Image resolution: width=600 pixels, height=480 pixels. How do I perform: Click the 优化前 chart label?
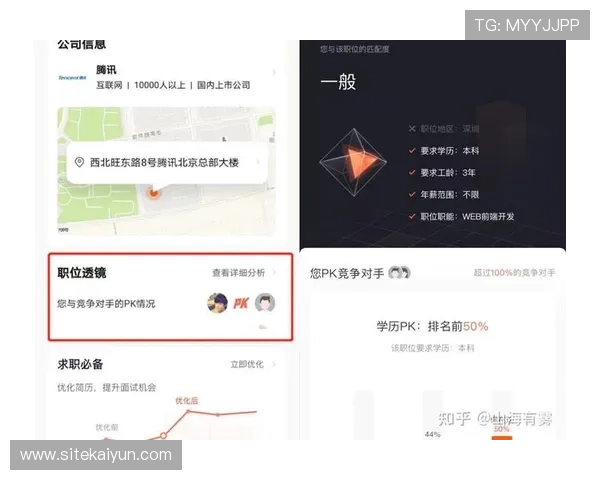click(x=107, y=427)
